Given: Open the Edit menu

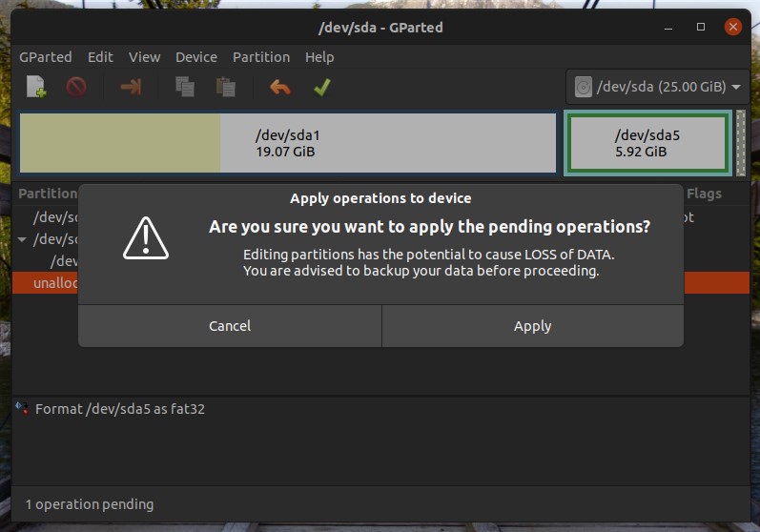Looking at the screenshot, I should (100, 57).
